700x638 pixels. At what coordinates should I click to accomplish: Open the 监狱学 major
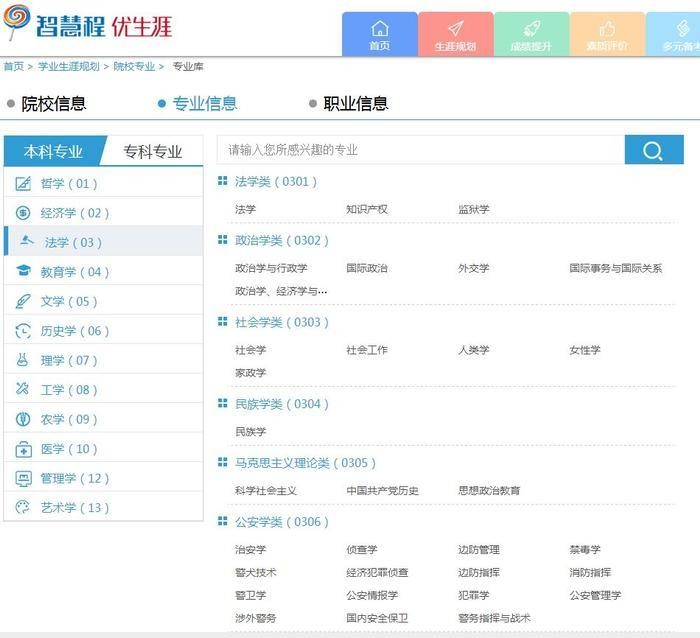(x=474, y=209)
